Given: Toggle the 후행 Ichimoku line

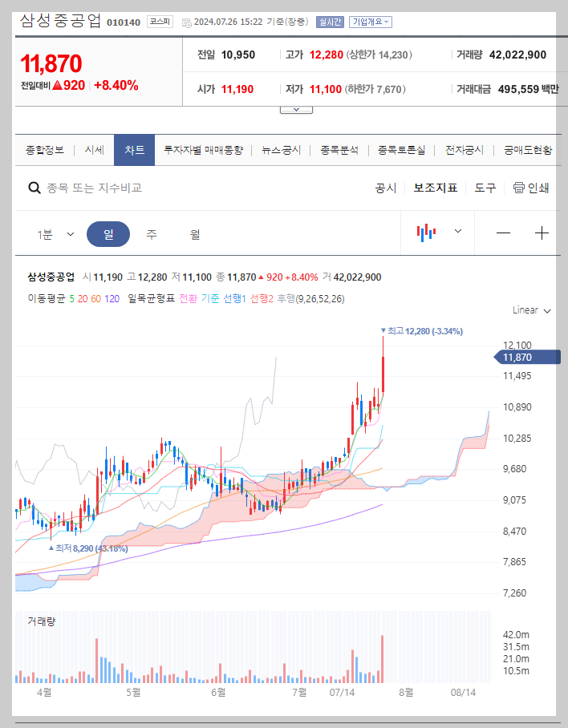Looking at the screenshot, I should (x=286, y=298).
